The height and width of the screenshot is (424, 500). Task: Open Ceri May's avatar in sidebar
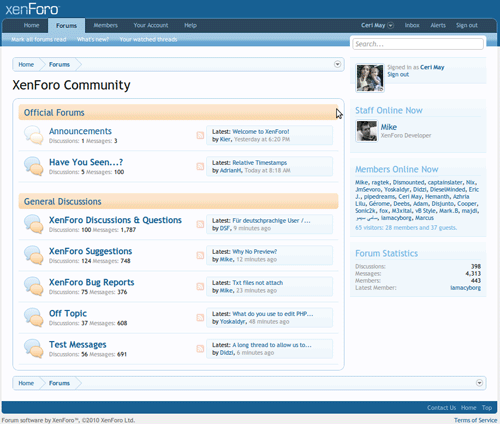point(370,78)
